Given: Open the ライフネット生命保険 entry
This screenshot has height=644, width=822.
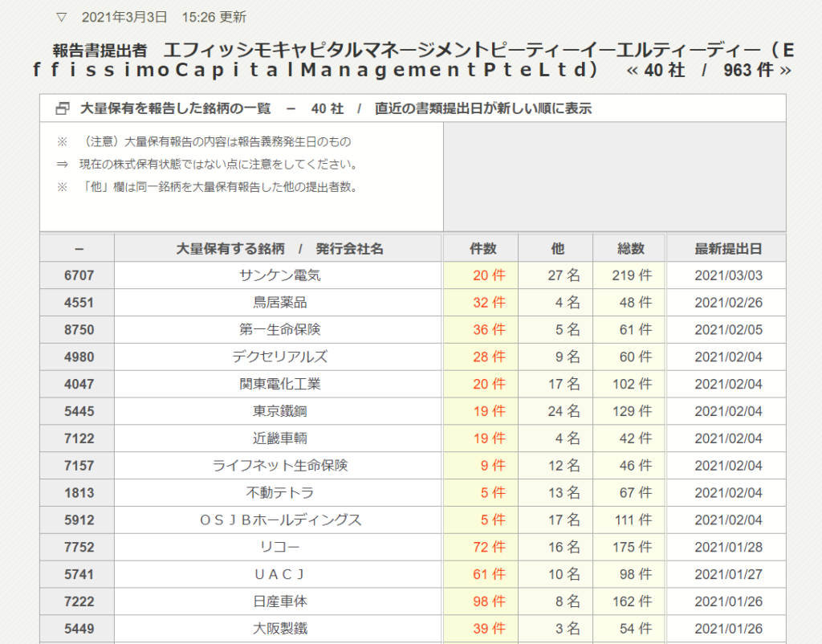Looking at the screenshot, I should (x=279, y=466).
